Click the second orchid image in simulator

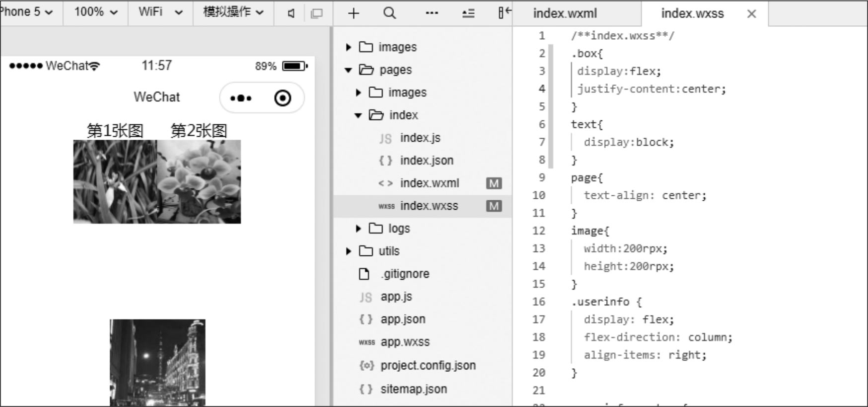(x=199, y=182)
